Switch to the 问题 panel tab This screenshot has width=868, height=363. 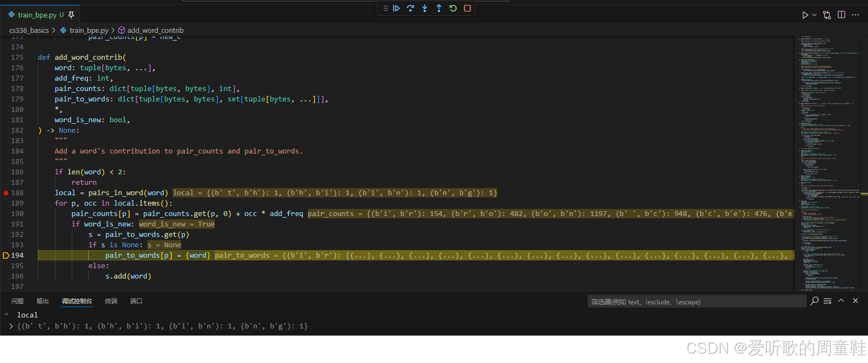click(x=18, y=301)
